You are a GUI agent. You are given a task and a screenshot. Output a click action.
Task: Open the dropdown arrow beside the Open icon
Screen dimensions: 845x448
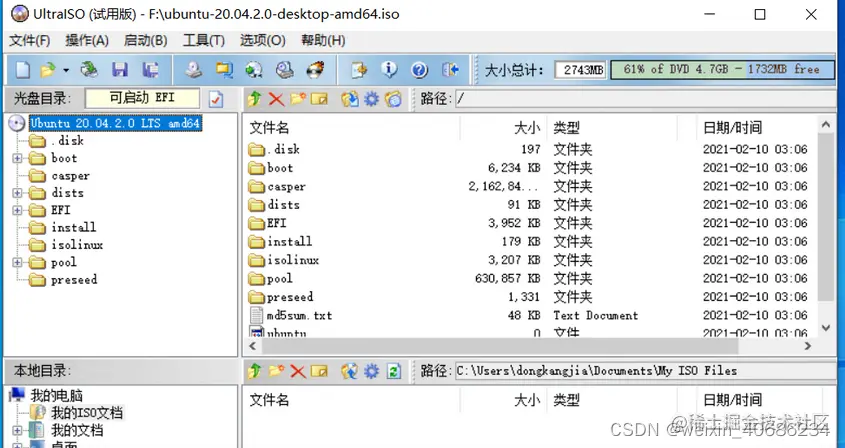click(66, 70)
